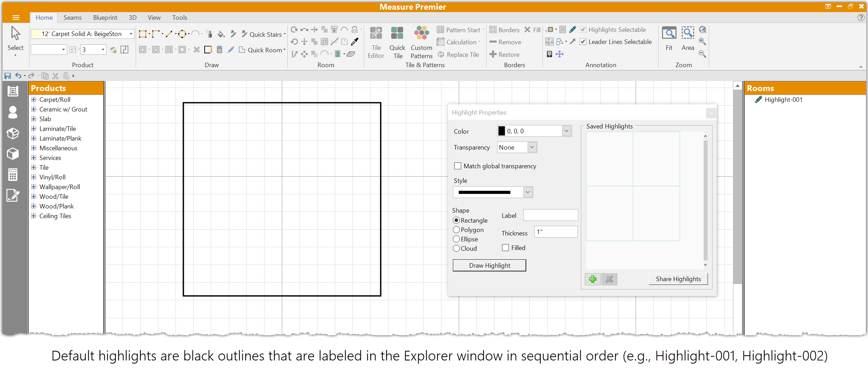Open the View tab
The image size is (868, 375).
[154, 18]
